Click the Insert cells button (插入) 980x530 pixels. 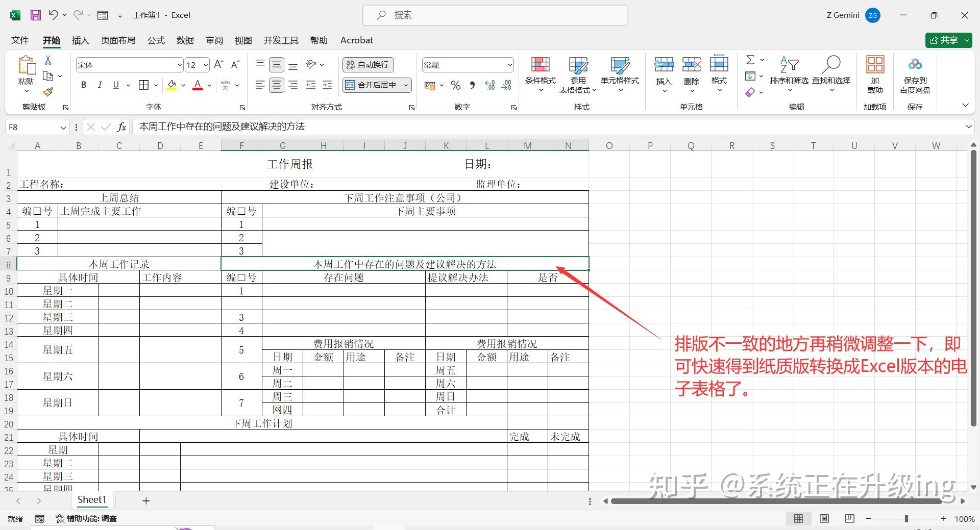tap(664, 74)
